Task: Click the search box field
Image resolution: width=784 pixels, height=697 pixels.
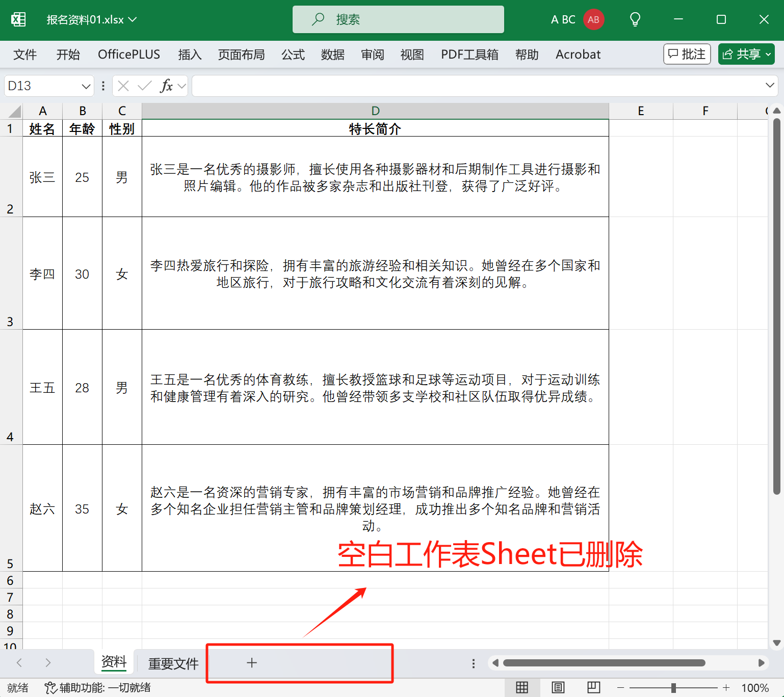Action: point(398,19)
